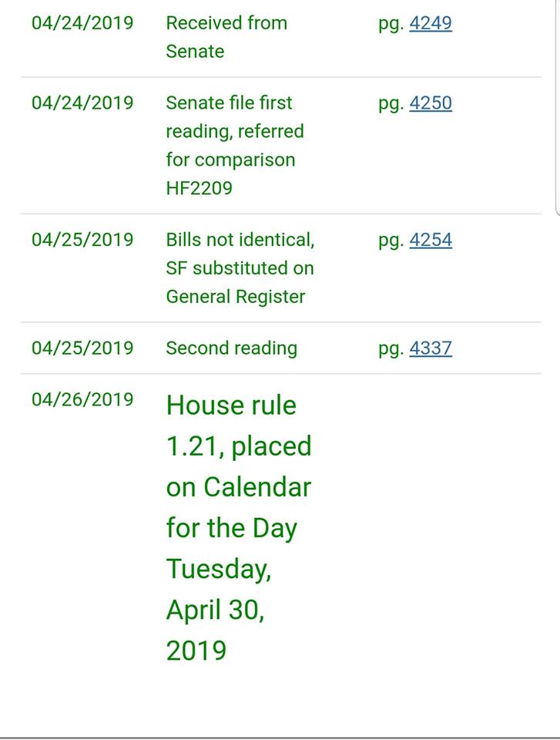Open journal page 4249 link
The width and height of the screenshot is (560, 740).
point(431,22)
